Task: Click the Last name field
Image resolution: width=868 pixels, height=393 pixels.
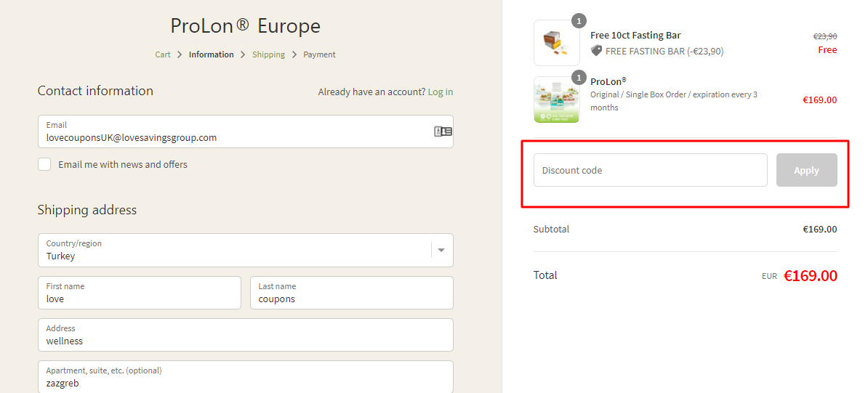Action: tap(352, 293)
